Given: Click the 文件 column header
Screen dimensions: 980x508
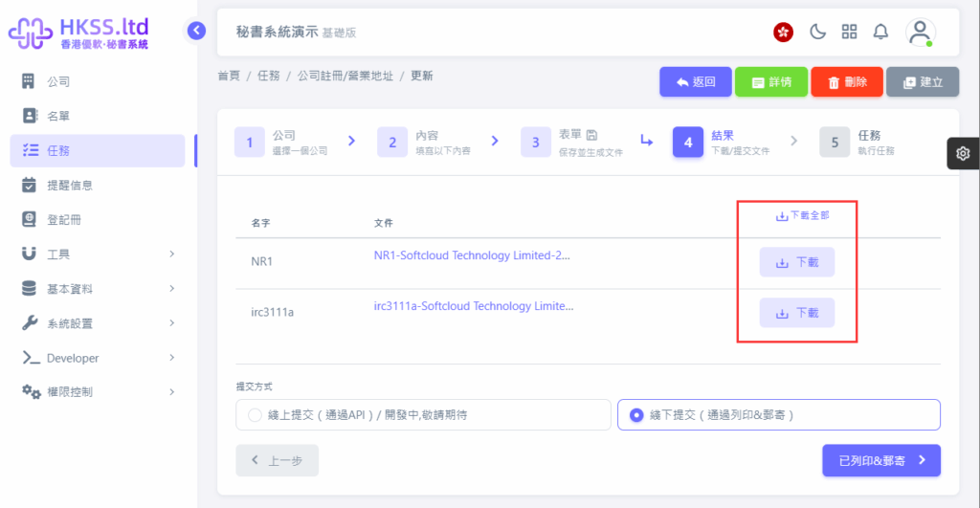Looking at the screenshot, I should click(x=383, y=223).
